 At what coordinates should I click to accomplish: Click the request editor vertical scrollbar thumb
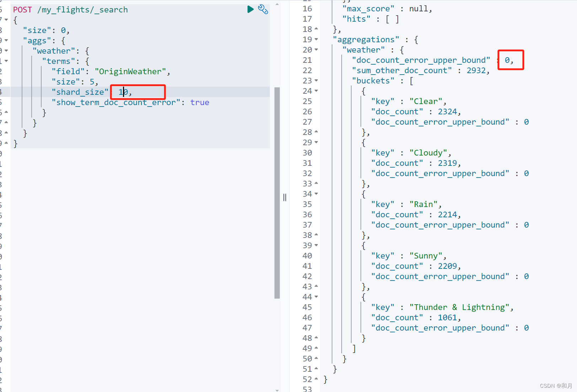pyautogui.click(x=277, y=193)
